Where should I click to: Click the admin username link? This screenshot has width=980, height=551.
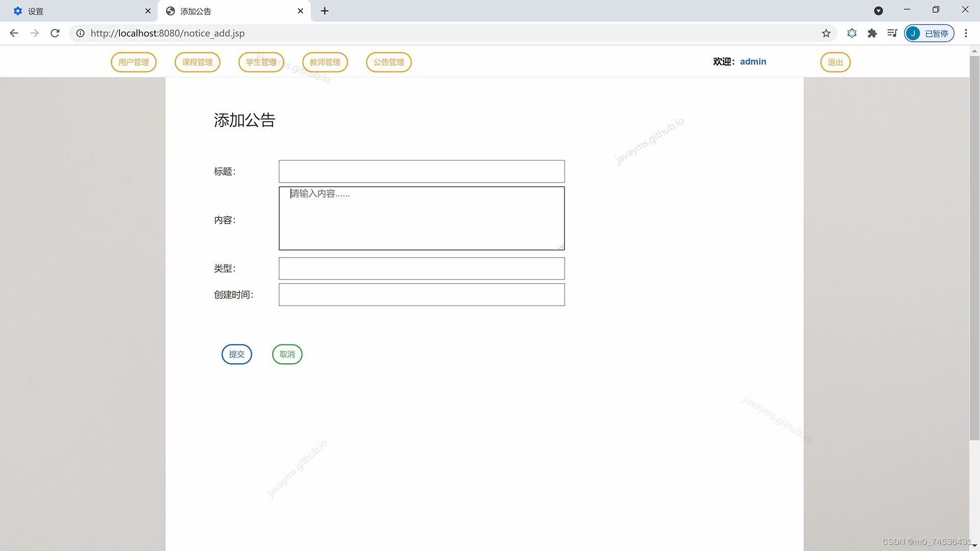click(x=753, y=61)
